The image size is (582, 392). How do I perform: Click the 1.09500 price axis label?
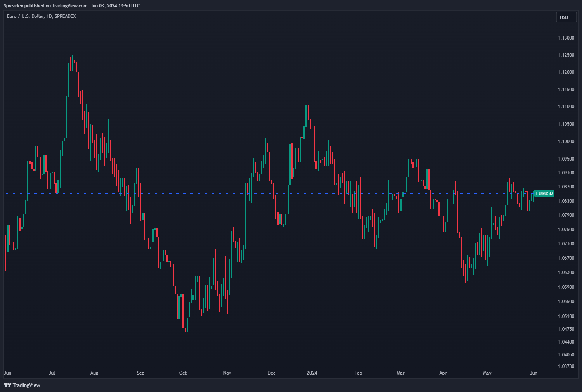pos(566,159)
